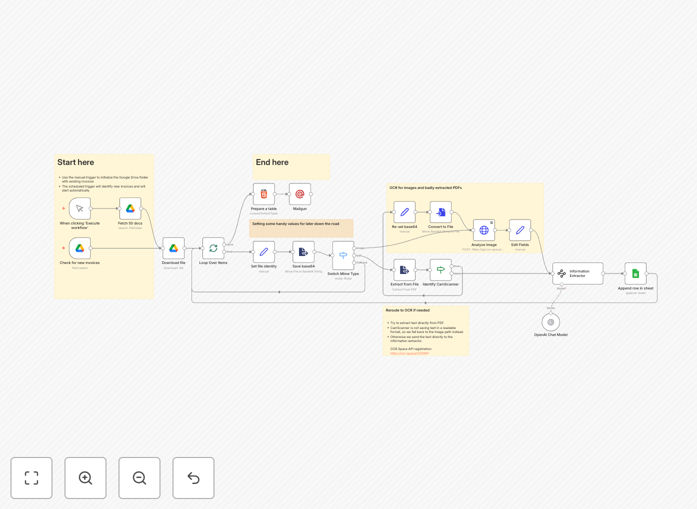Select the 'Extract from File' node
The image size is (697, 509).
click(405, 270)
